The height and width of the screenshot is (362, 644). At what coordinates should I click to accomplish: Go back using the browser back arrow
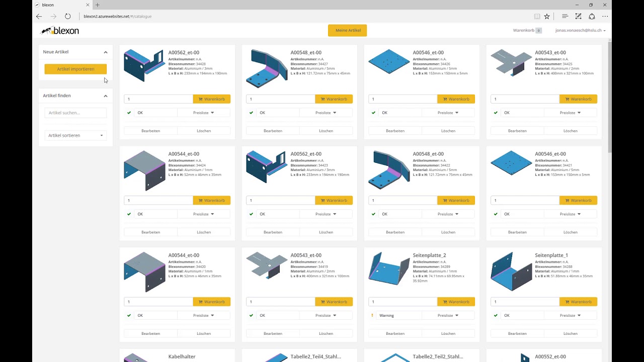tap(39, 16)
